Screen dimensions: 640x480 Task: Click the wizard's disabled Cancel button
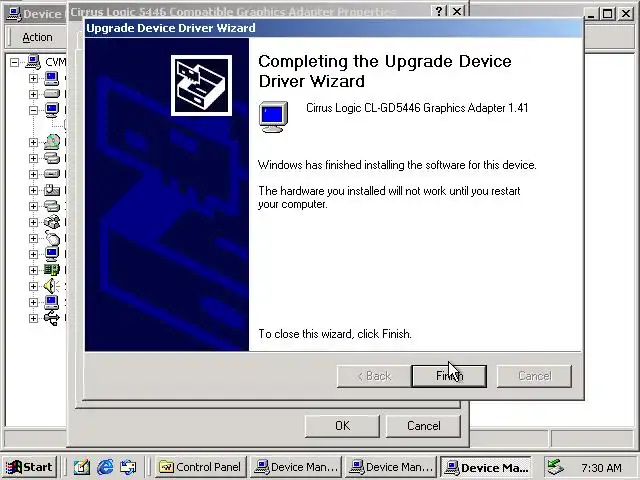tap(534, 376)
